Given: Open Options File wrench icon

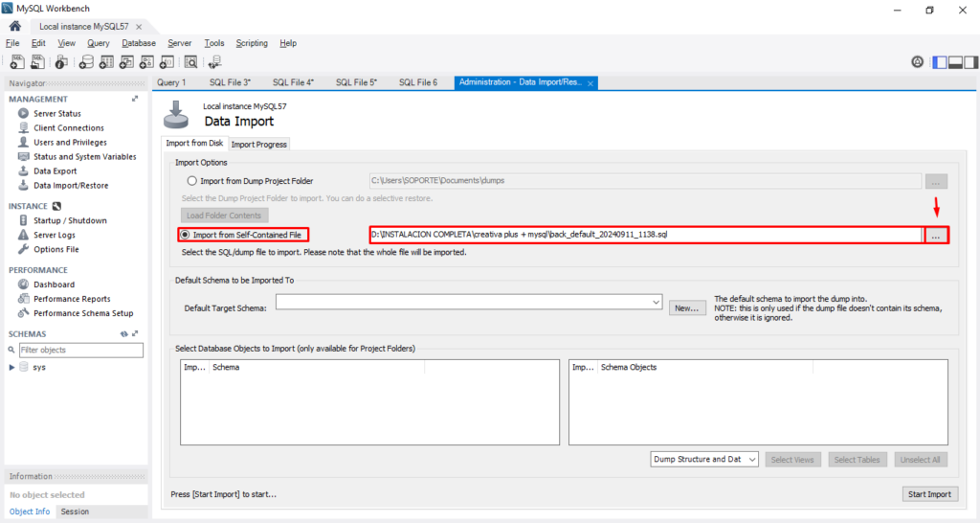Looking at the screenshot, I should tap(23, 249).
